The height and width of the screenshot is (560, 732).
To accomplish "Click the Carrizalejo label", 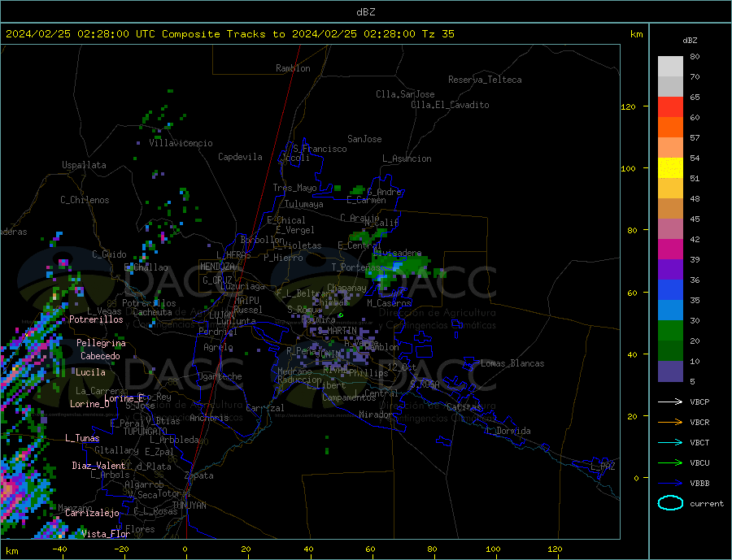I will click(92, 513).
